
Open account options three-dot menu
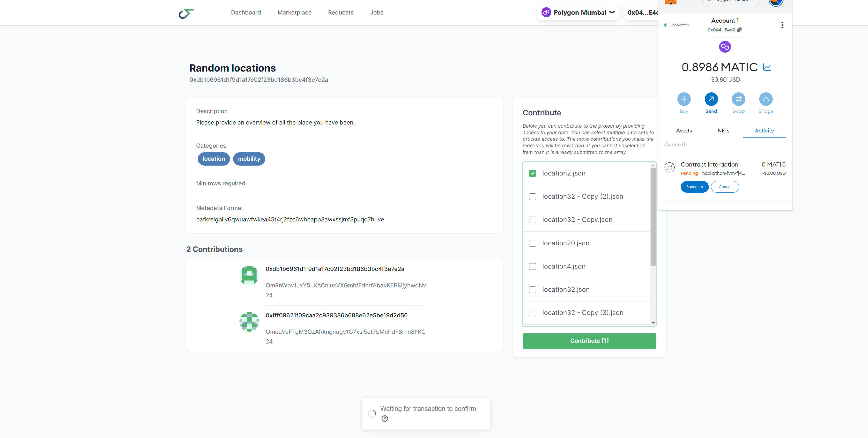click(x=782, y=25)
